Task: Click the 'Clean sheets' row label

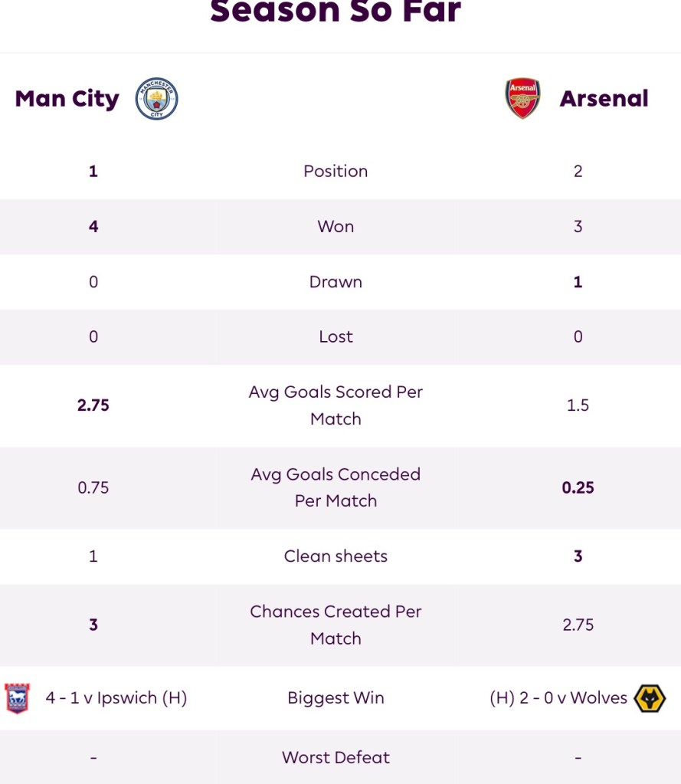Action: click(x=336, y=556)
